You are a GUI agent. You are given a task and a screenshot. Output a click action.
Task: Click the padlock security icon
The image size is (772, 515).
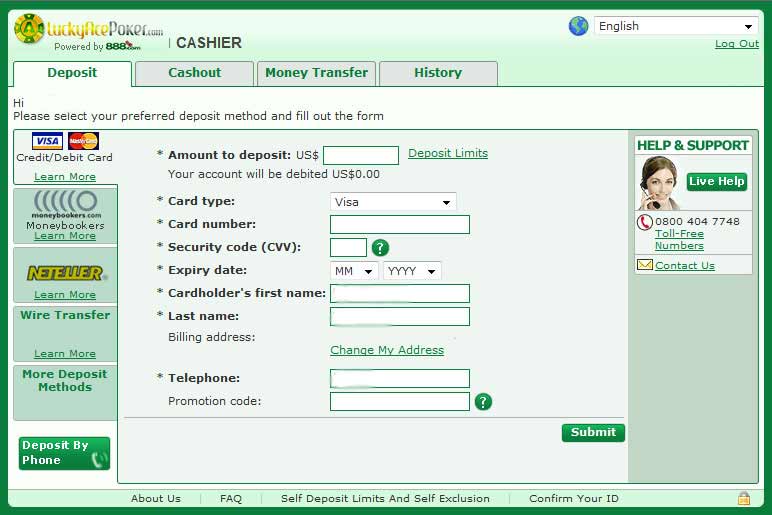(743, 498)
